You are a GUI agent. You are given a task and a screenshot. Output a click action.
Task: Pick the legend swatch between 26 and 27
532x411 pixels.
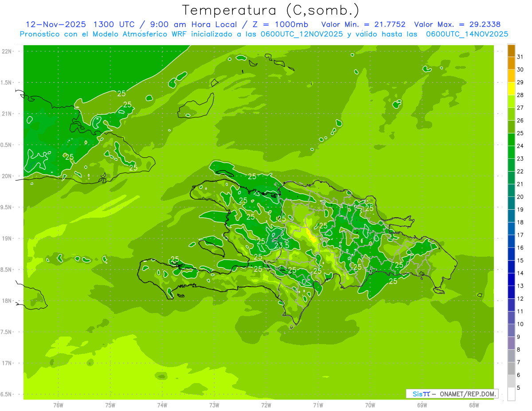(511, 114)
